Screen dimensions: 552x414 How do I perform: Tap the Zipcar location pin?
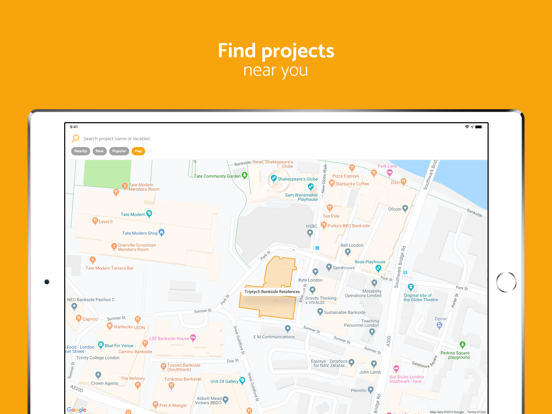pyautogui.click(x=439, y=325)
